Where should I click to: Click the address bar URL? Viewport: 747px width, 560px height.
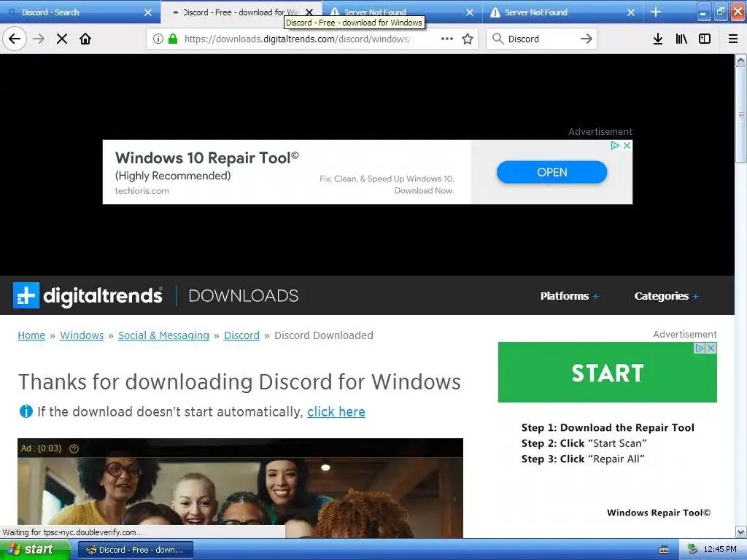[299, 39]
